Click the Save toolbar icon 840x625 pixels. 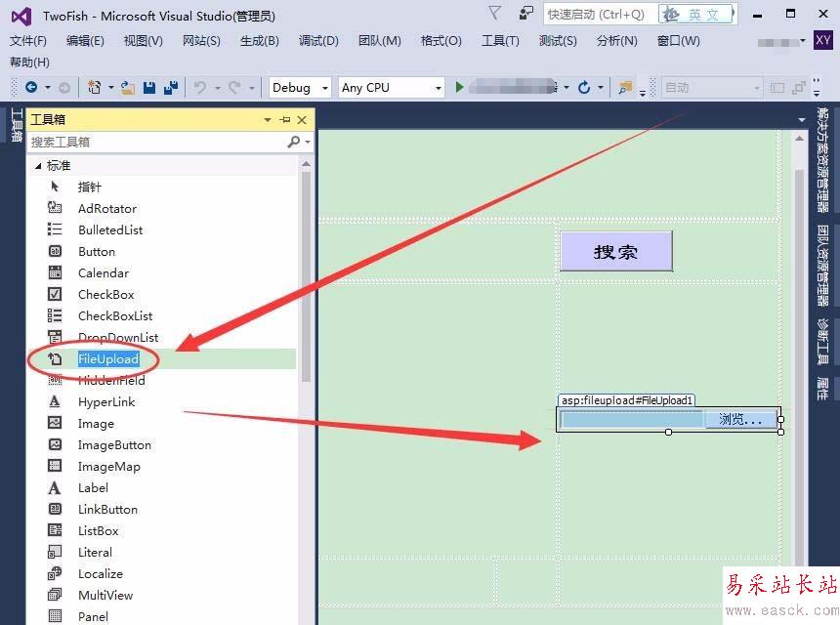149,87
